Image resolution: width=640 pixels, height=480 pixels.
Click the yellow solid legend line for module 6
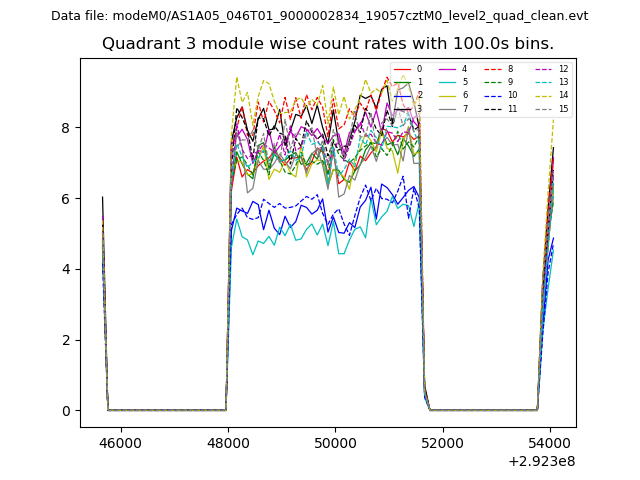(447, 95)
